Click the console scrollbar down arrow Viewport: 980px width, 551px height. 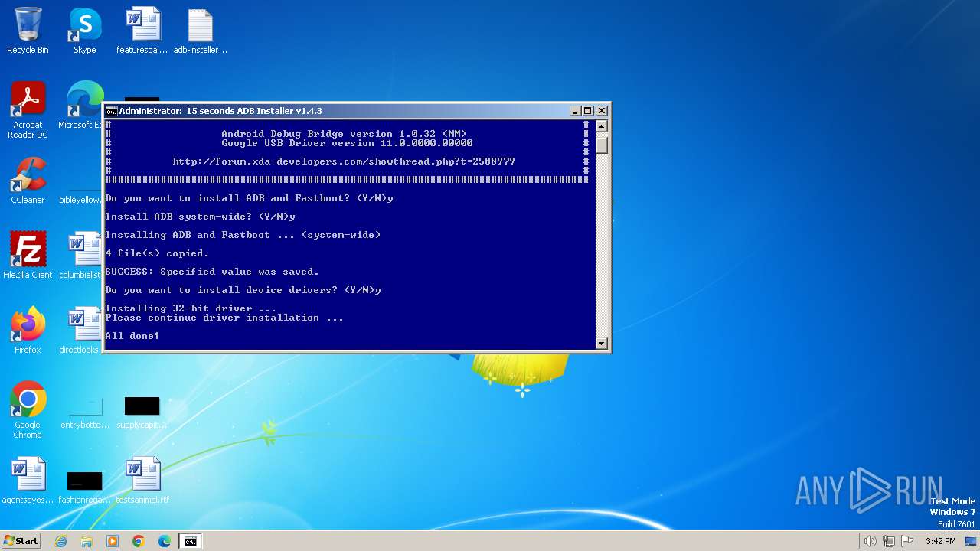coord(602,344)
